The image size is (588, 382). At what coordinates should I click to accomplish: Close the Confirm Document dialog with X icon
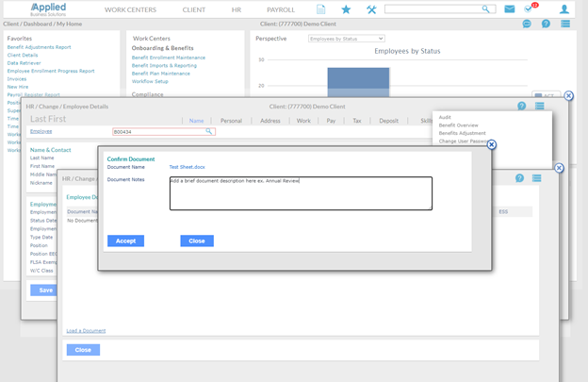click(491, 145)
